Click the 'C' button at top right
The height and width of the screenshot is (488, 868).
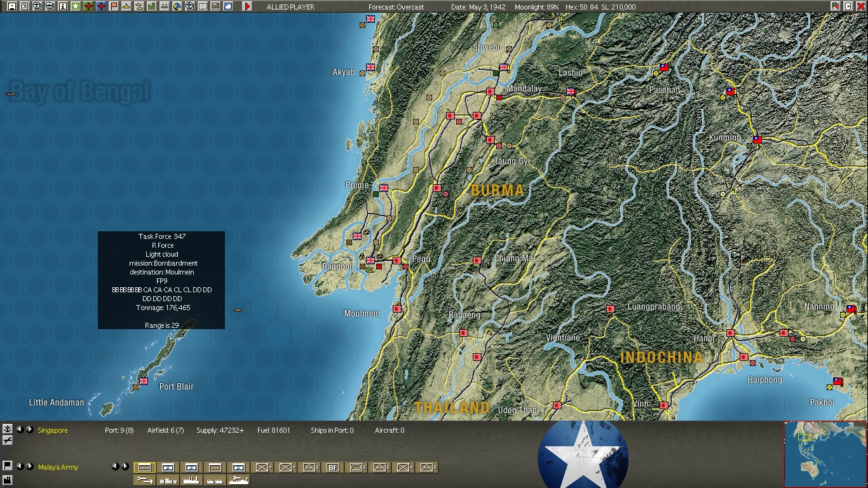[x=848, y=6]
